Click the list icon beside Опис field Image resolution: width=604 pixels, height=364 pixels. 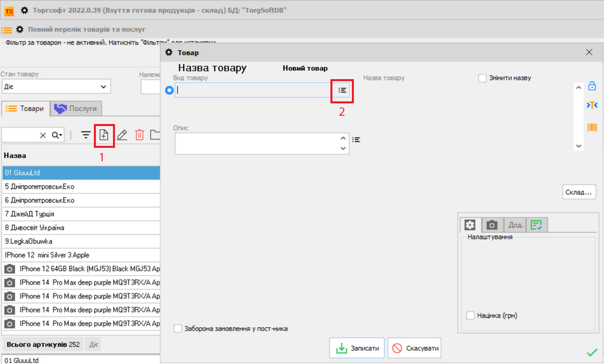click(x=356, y=139)
